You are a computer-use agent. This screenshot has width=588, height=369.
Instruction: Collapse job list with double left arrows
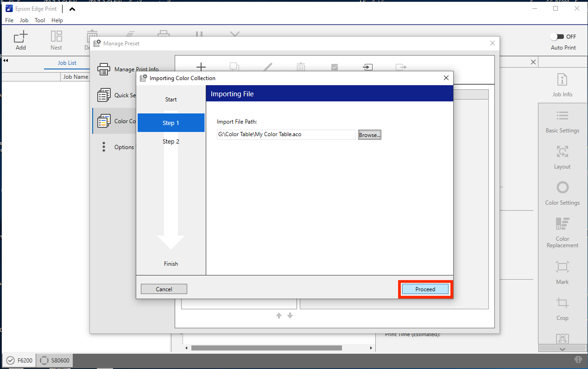(6, 61)
